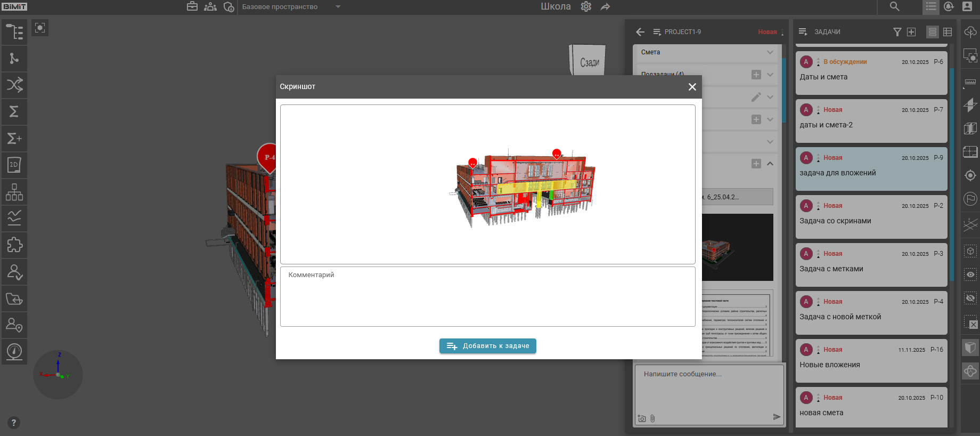Click the filter icon in ЗАДАЧИ panel

pyautogui.click(x=897, y=32)
